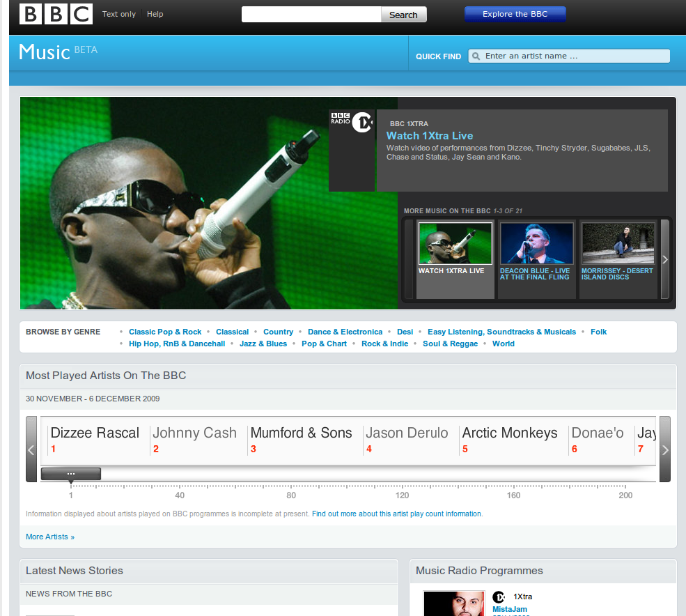Click the 1Xtra icon beside MistaJam
This screenshot has height=616, width=686.
point(499,597)
